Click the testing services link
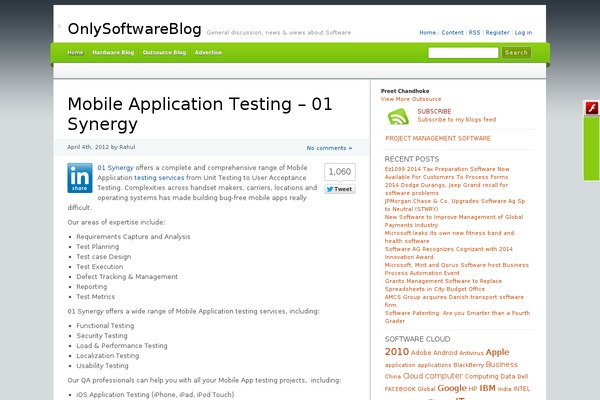 (x=159, y=178)
